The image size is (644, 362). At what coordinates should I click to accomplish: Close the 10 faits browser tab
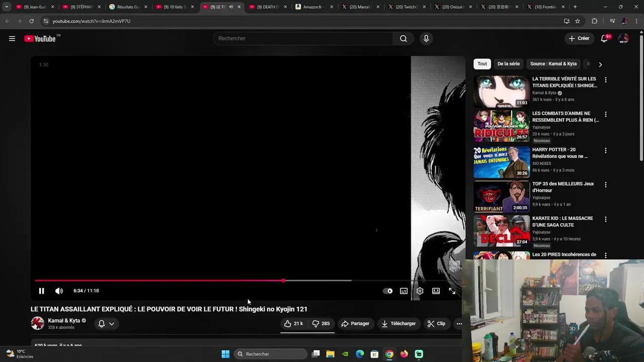point(192,7)
